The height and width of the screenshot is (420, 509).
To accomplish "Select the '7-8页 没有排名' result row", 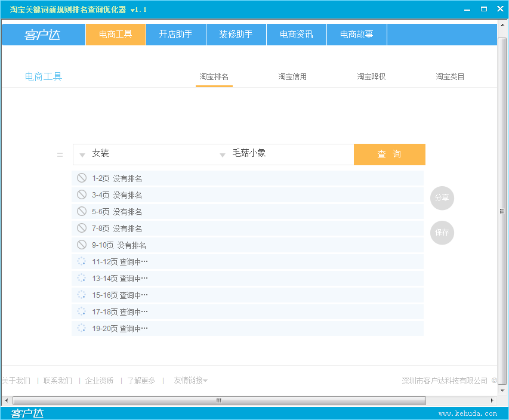I will [x=248, y=228].
